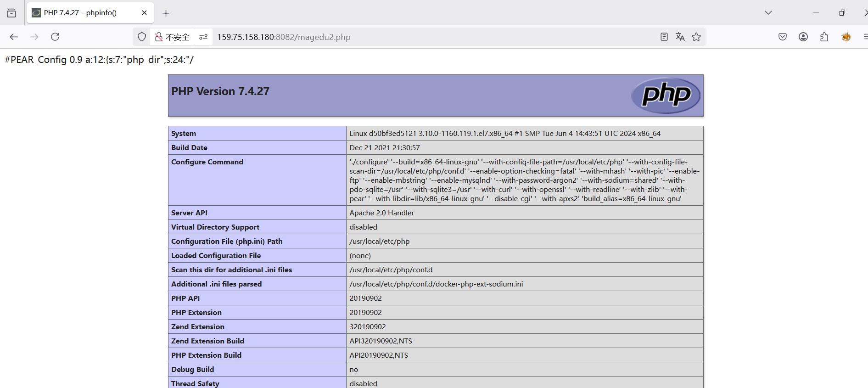Translate this page icon

(680, 37)
